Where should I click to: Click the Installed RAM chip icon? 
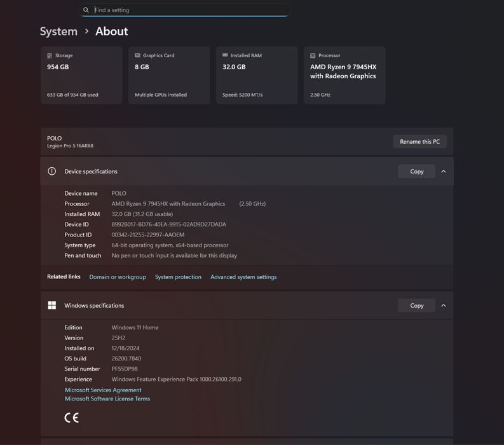pyautogui.click(x=225, y=55)
